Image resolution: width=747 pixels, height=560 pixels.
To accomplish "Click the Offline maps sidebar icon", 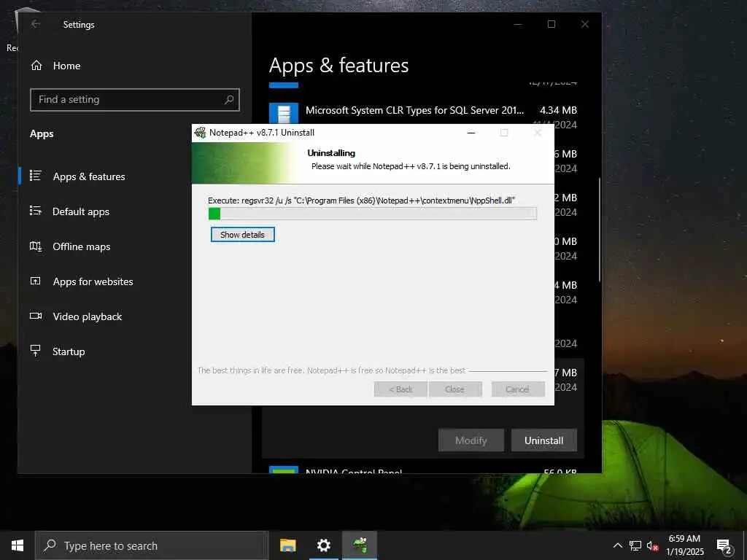I will pyautogui.click(x=36, y=246).
